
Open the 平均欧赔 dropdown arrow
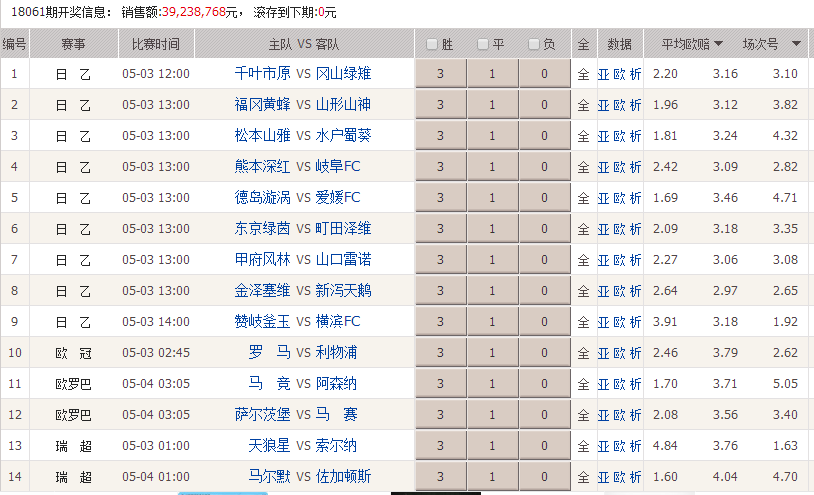718,44
